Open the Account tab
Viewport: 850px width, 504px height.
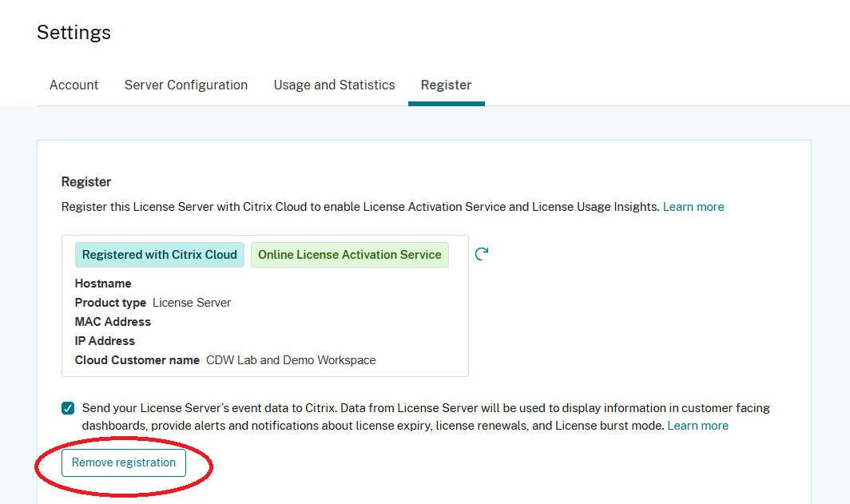point(74,85)
